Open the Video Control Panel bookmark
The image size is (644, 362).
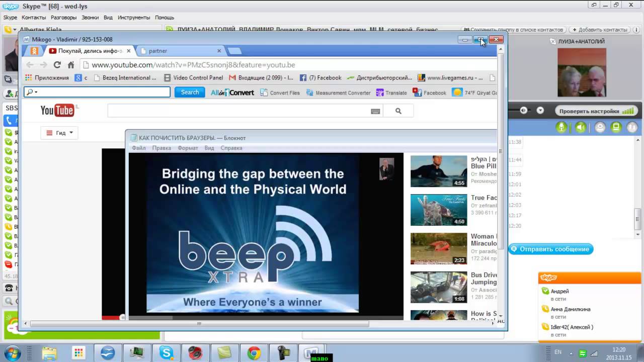coord(193,78)
